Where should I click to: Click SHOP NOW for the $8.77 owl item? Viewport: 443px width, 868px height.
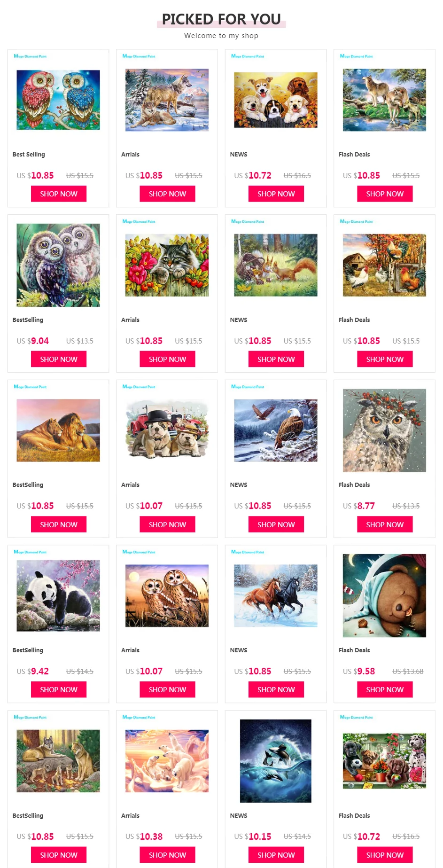click(x=385, y=524)
